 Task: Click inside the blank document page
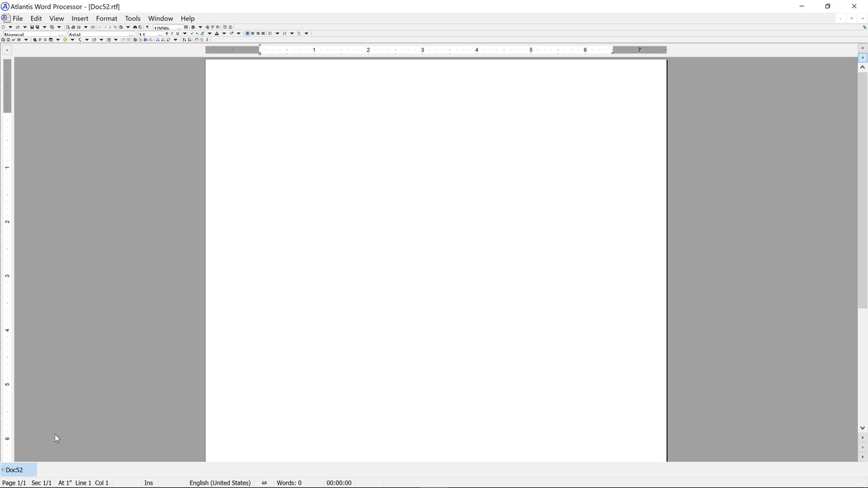(x=436, y=261)
